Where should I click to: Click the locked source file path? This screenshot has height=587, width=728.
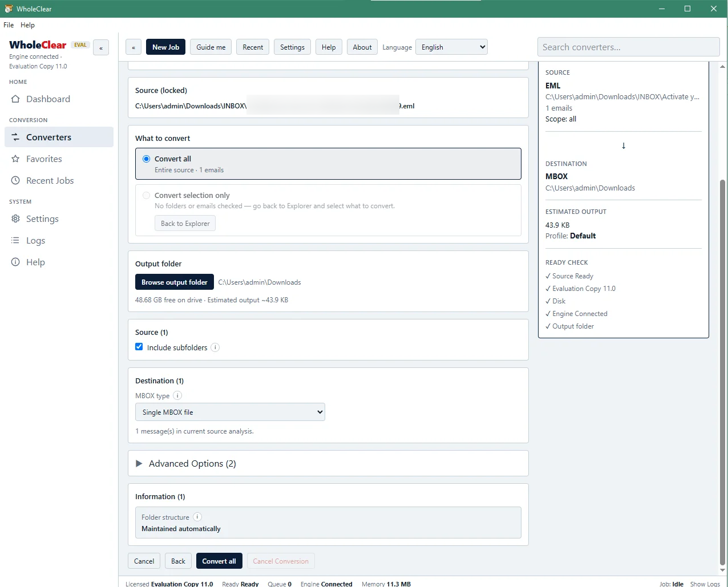pos(274,106)
